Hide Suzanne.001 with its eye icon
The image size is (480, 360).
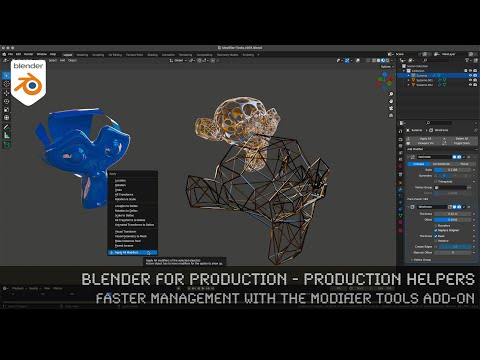coord(470,80)
